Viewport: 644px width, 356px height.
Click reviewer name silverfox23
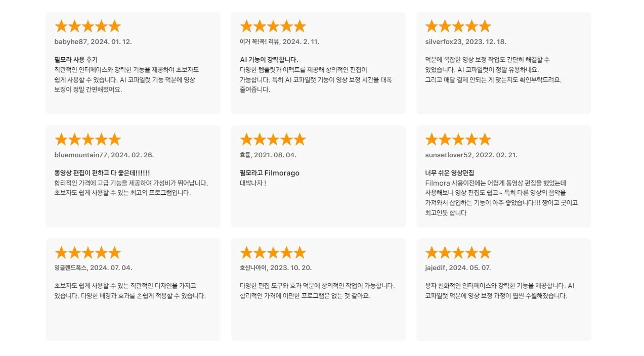tap(444, 41)
